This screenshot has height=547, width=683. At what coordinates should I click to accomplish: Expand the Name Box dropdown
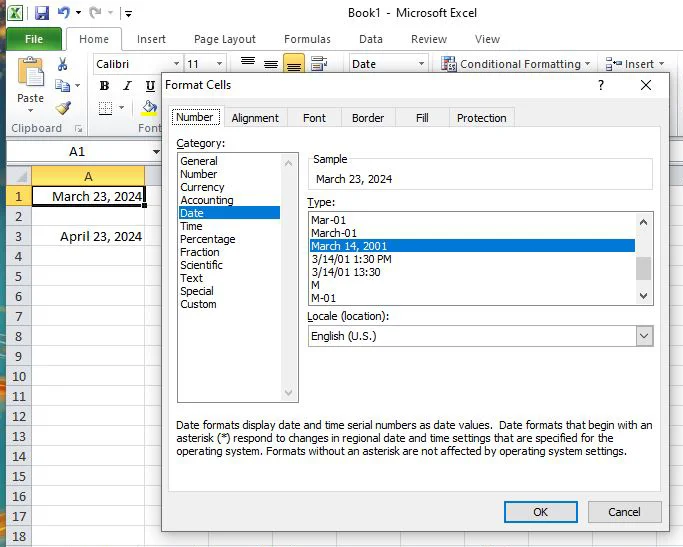(156, 152)
